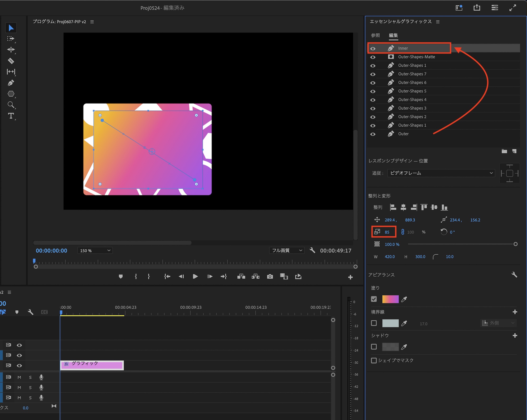This screenshot has width=527, height=420.
Task: Open Essential Graphics panel menu
Action: pyautogui.click(x=438, y=22)
